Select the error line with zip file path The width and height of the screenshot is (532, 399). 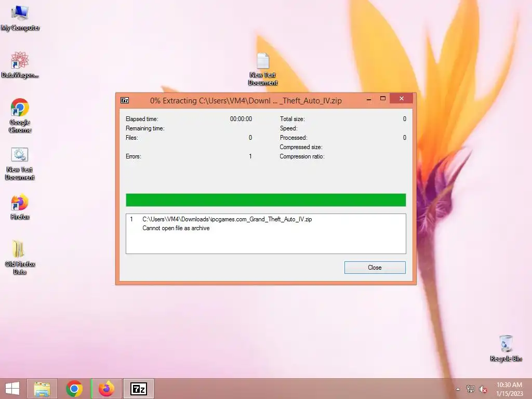[x=227, y=219]
